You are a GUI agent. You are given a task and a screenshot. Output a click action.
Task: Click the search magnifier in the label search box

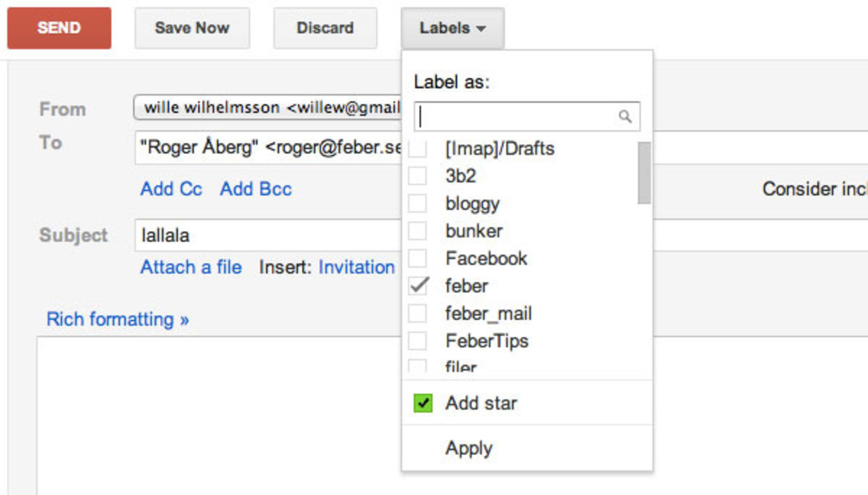tap(624, 116)
